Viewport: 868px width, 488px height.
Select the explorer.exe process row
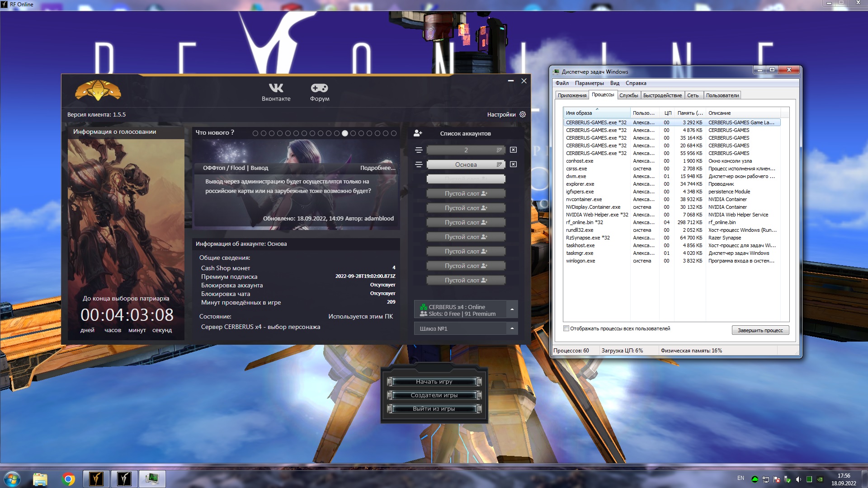[672, 184]
